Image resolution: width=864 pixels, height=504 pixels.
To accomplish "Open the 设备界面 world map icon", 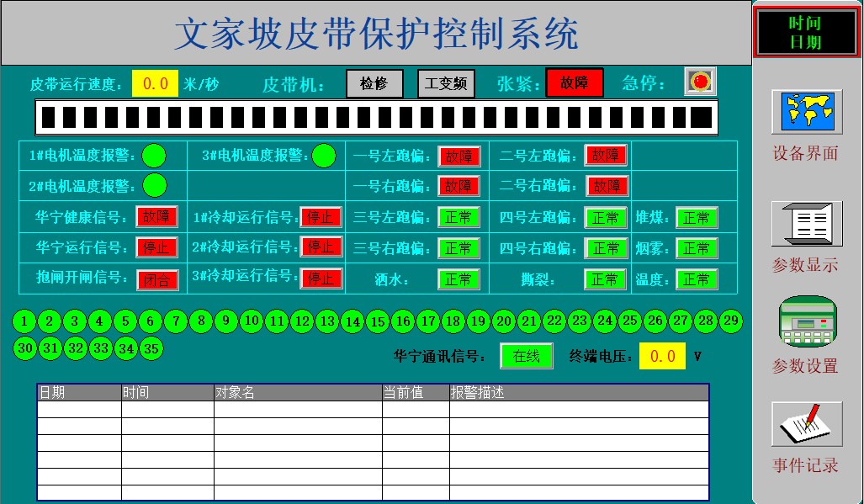I will (807, 112).
